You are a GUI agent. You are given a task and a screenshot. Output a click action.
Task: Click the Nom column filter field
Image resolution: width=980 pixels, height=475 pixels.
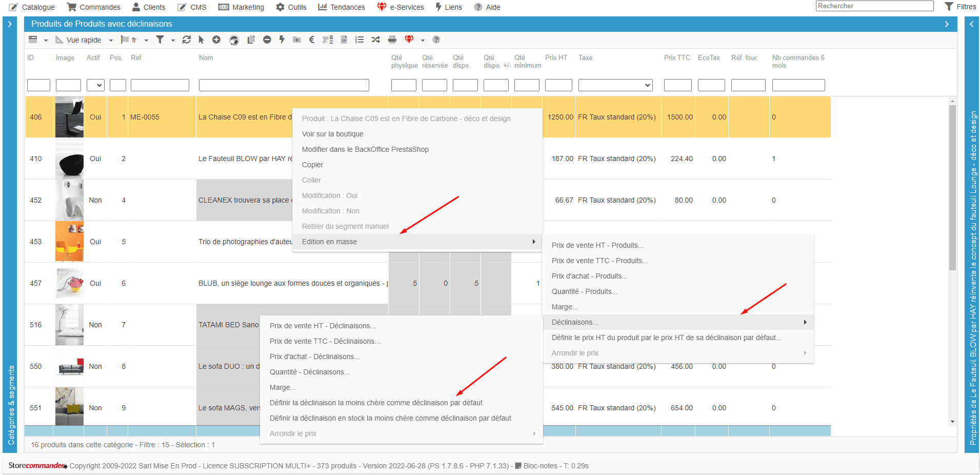click(284, 85)
